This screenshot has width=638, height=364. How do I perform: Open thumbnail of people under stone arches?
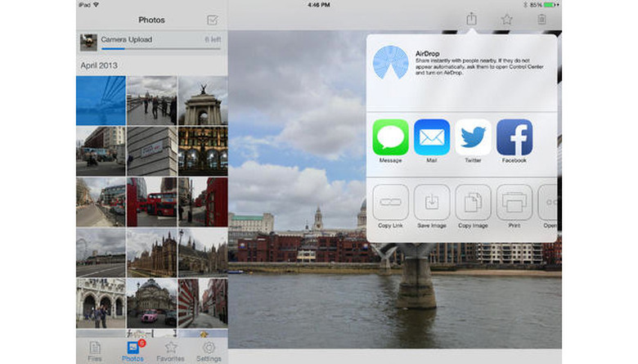point(101,303)
